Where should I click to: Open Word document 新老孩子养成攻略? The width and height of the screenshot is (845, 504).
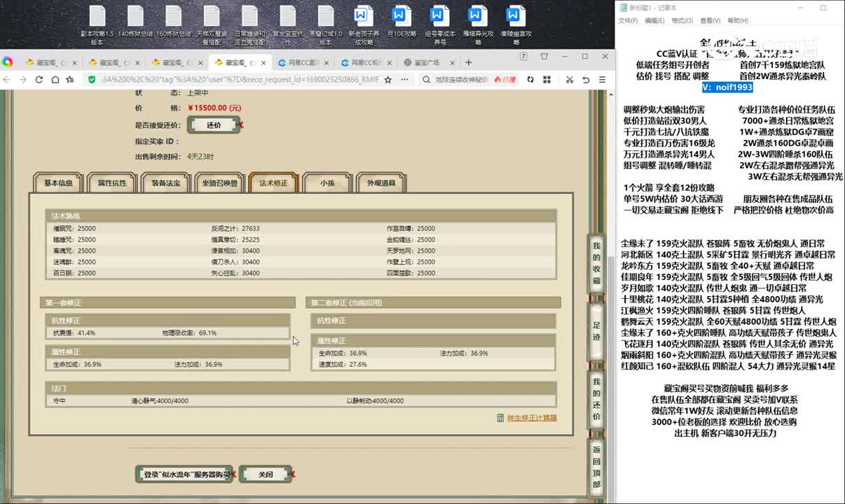[363, 25]
